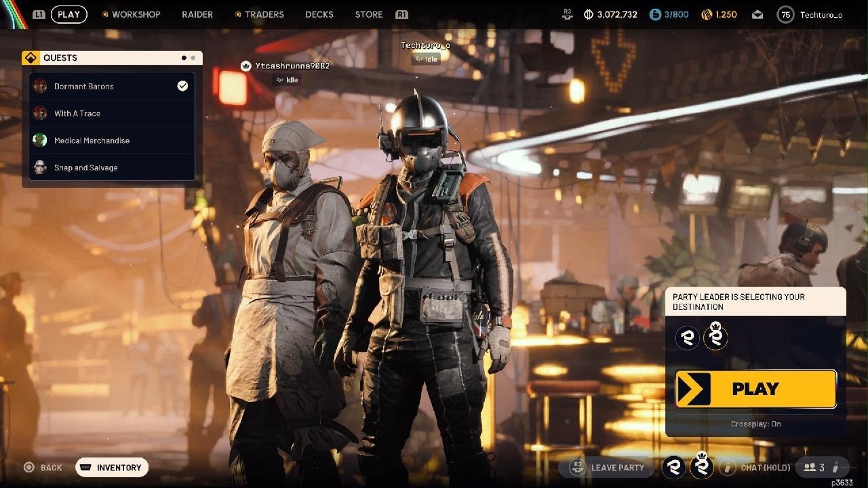Viewport: 868px width, 488px height.
Task: Open the Inventory button
Action: point(112,468)
